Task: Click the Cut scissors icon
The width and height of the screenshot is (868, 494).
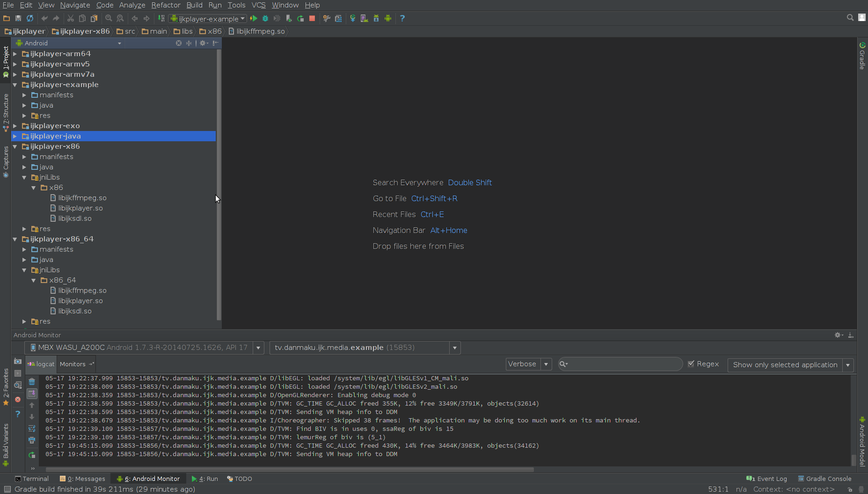Action: (71, 18)
